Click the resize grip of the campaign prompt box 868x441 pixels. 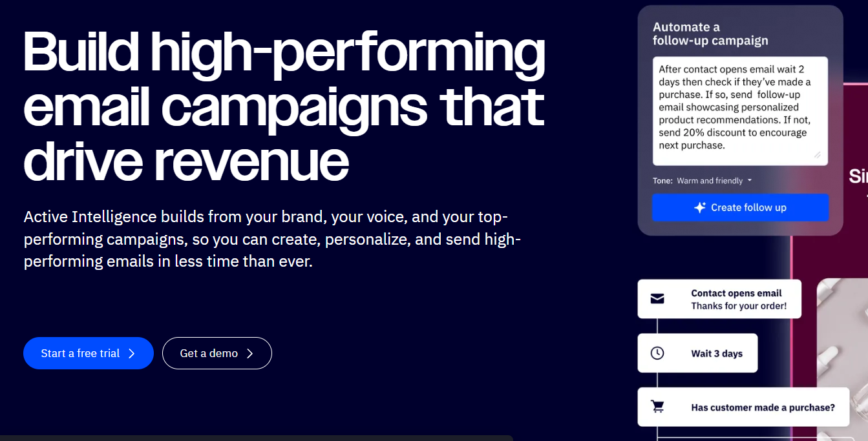(817, 155)
